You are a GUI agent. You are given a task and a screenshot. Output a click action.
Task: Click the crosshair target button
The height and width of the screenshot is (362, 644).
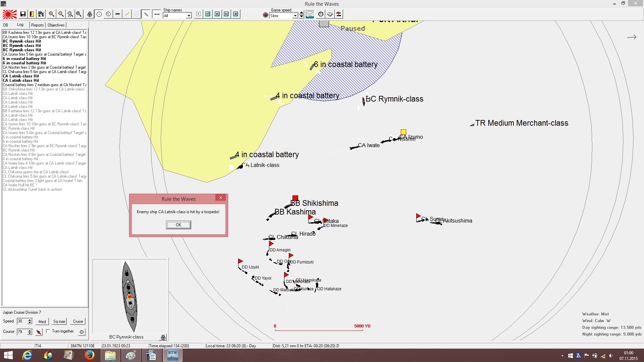pyautogui.click(x=82, y=332)
